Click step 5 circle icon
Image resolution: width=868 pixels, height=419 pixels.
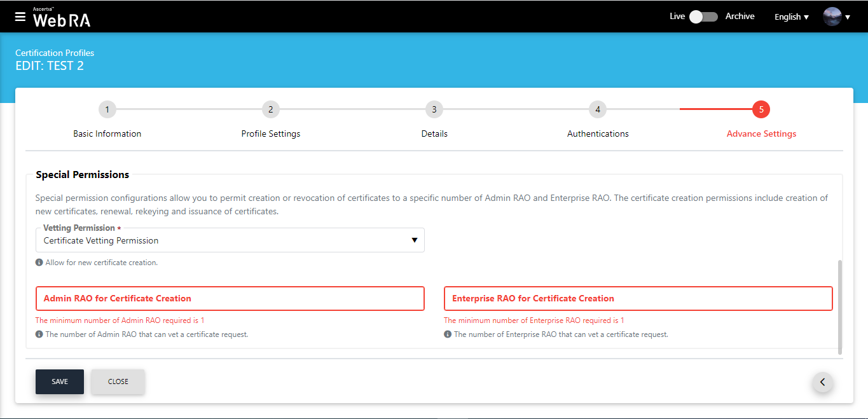[x=761, y=109]
